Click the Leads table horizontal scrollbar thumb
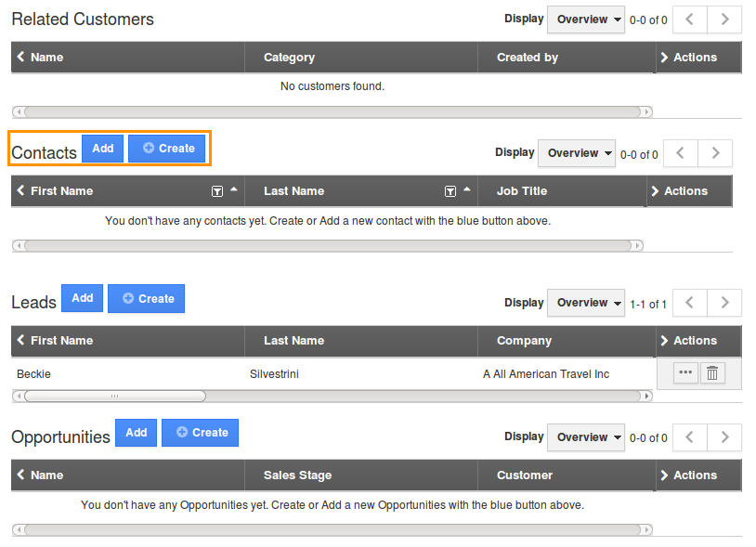The width and height of the screenshot is (756, 547). (x=114, y=396)
